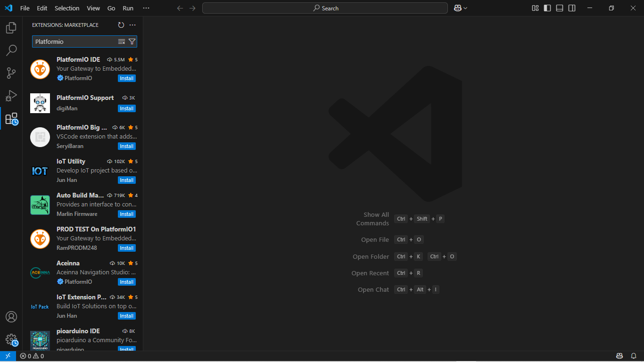Open the View menu
The image size is (644, 362).
tap(93, 8)
